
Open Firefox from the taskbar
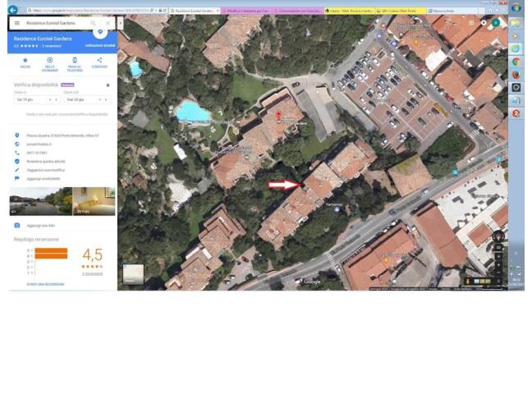pyautogui.click(x=516, y=75)
